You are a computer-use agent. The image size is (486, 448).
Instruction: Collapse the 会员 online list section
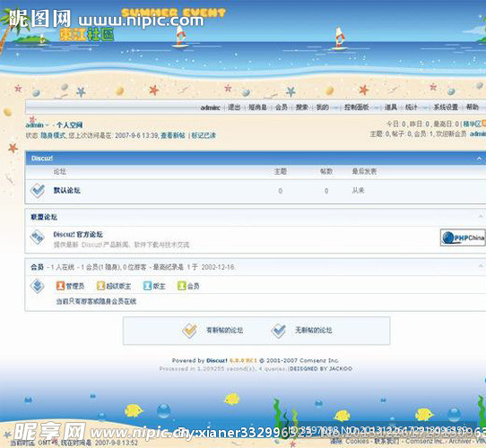coord(481,266)
